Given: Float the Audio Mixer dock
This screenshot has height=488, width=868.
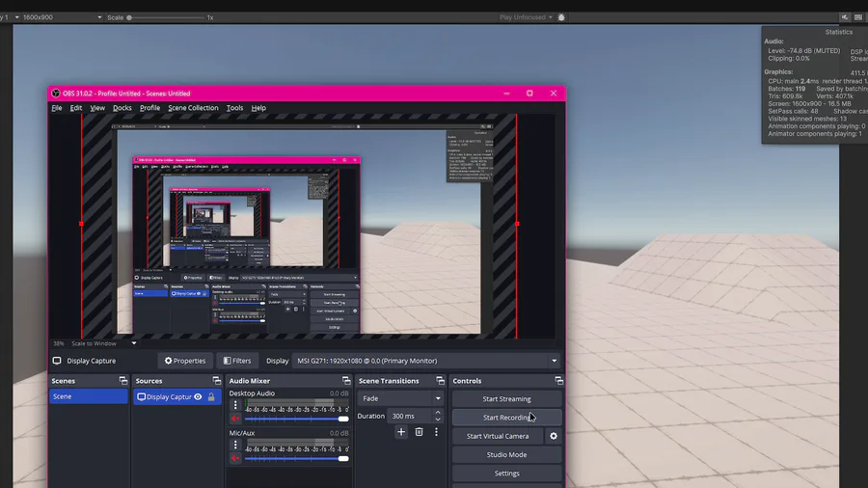Looking at the screenshot, I should pos(346,381).
